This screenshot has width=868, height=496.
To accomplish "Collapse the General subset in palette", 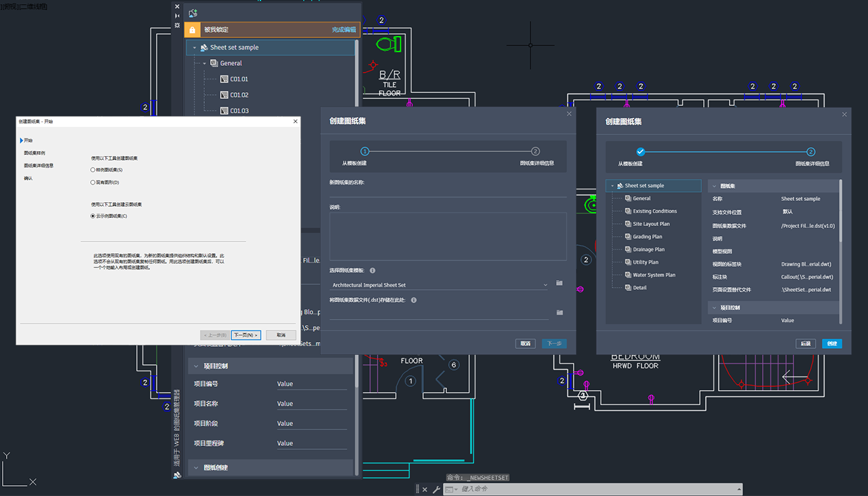I will [204, 63].
